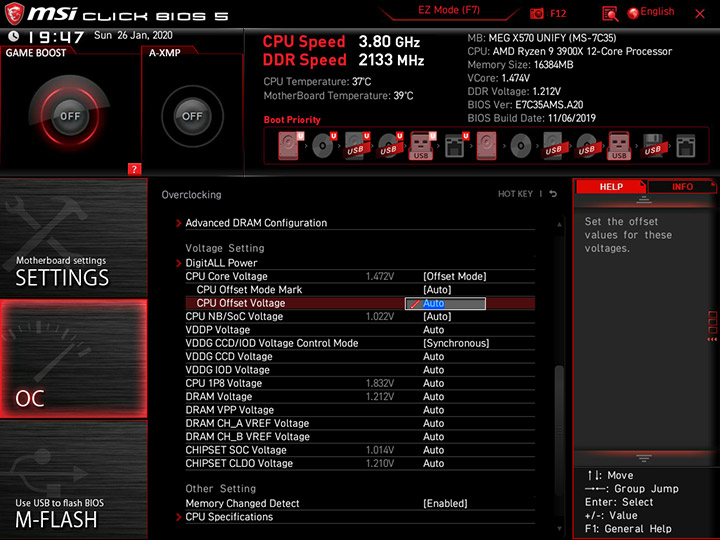Click the legacy hard disk boot icon without U badge
This screenshot has height=540, width=720.
(x=486, y=146)
